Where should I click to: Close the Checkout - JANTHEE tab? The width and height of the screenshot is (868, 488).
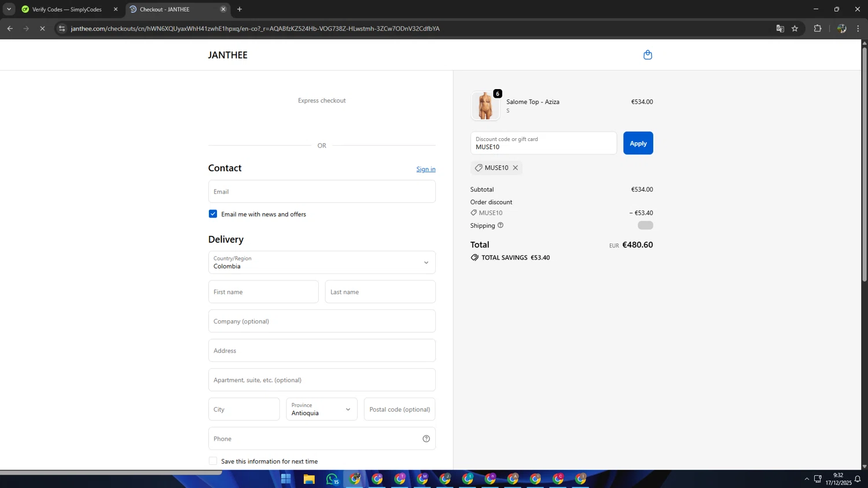click(223, 9)
